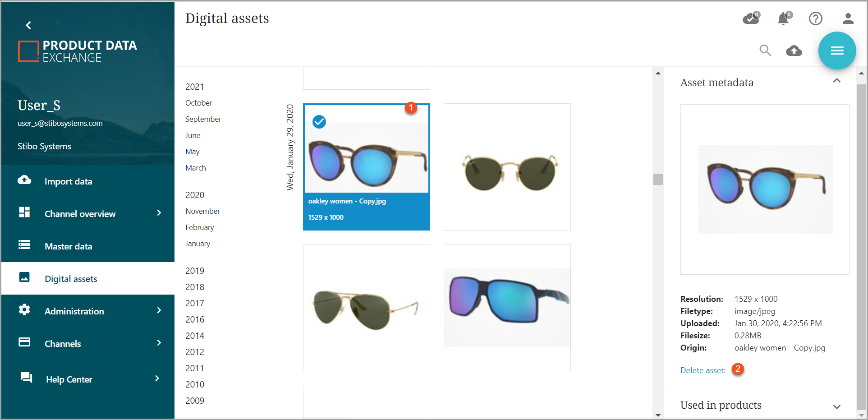Image resolution: width=868 pixels, height=420 pixels.
Task: Select the blue Oakley sport sunglasses thumbnail
Action: [x=507, y=308]
